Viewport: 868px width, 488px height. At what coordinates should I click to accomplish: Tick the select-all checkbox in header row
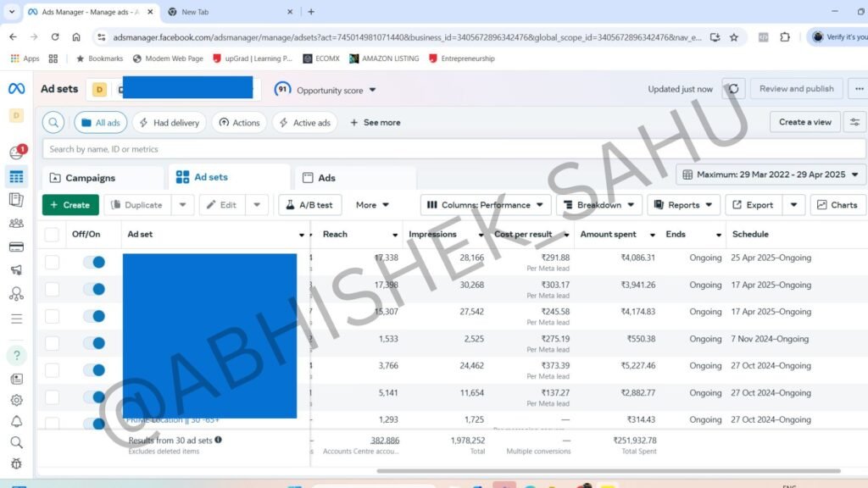click(x=53, y=235)
